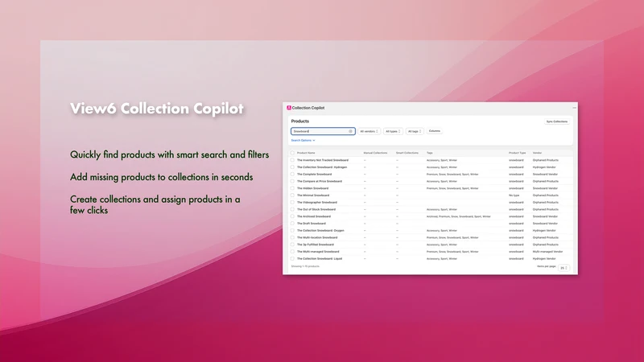644x362 pixels.
Task: Toggle the select-all checkbox in table header
Action: coord(292,153)
